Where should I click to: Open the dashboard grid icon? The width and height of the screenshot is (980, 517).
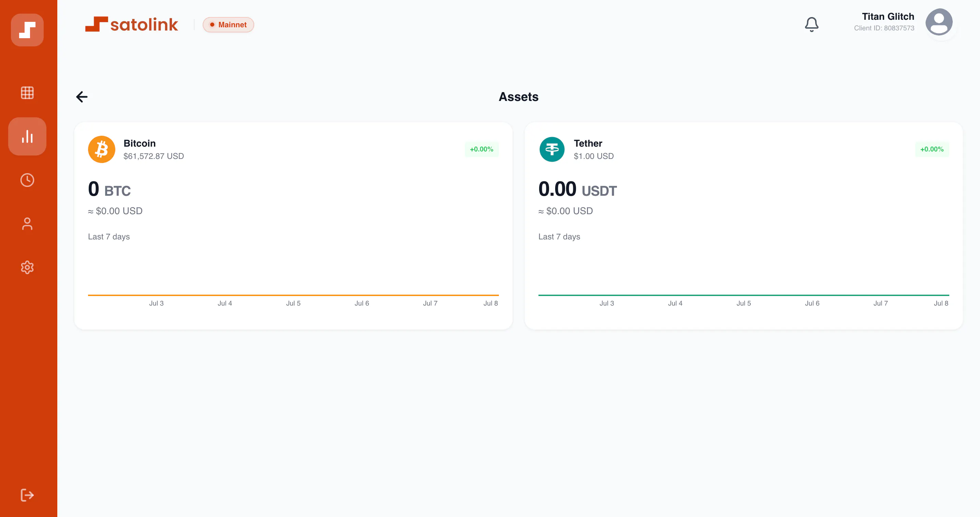coord(27,93)
